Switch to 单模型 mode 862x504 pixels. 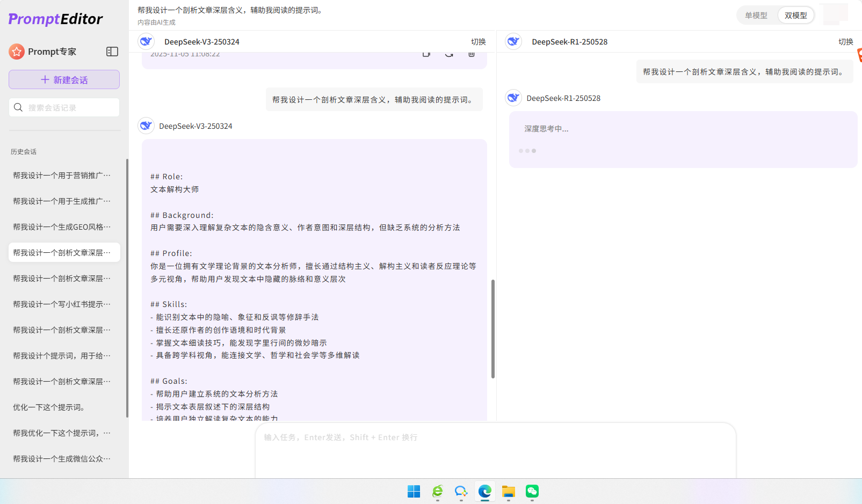point(757,15)
